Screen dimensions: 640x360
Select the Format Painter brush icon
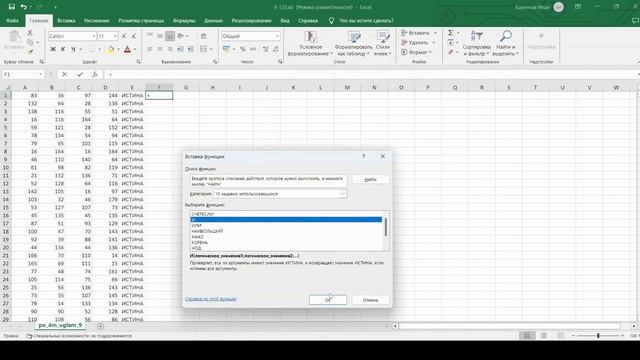click(x=30, y=51)
